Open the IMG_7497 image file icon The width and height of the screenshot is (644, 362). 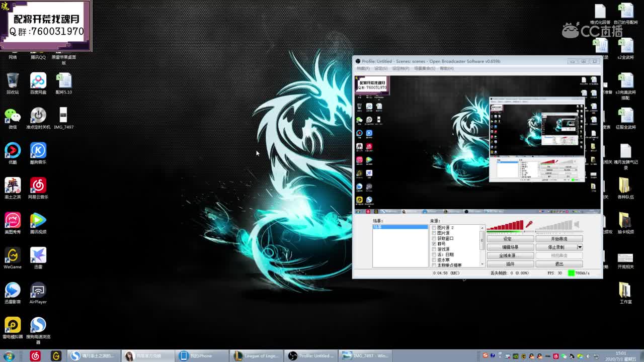point(63,118)
